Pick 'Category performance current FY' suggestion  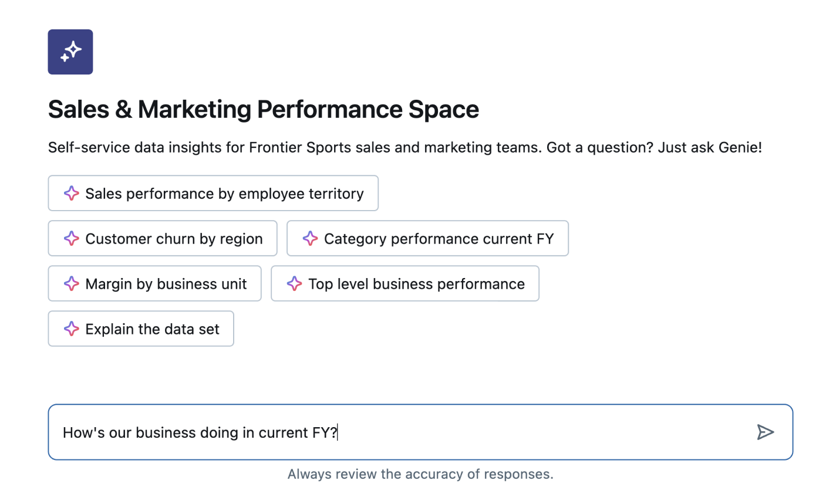tap(439, 239)
